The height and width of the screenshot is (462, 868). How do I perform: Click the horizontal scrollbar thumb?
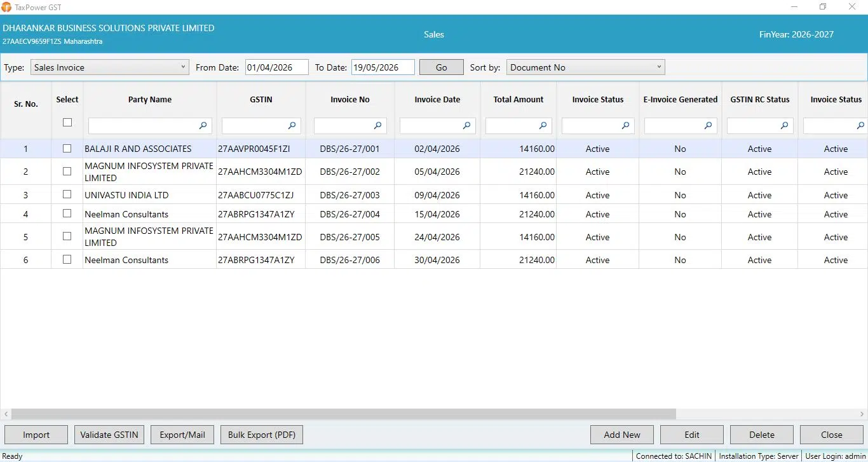coord(343,414)
